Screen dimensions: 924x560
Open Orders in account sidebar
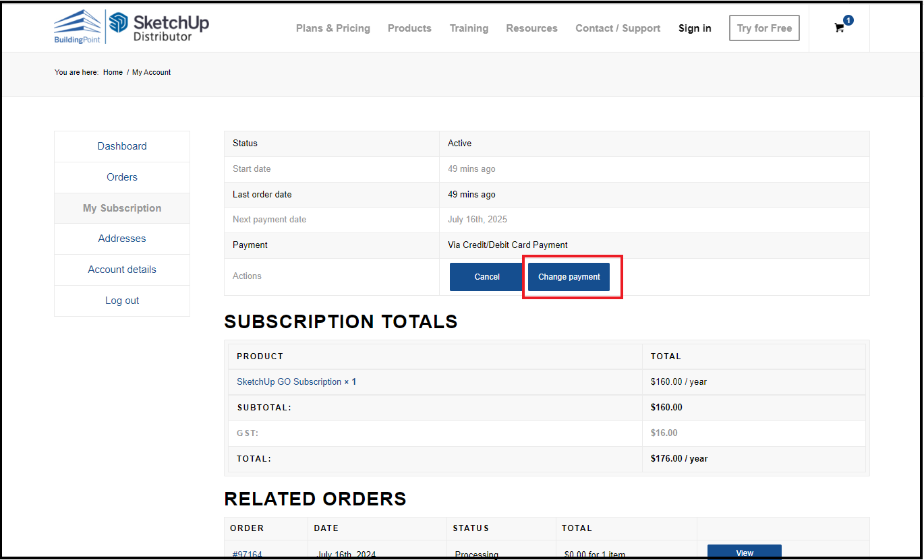pos(122,177)
